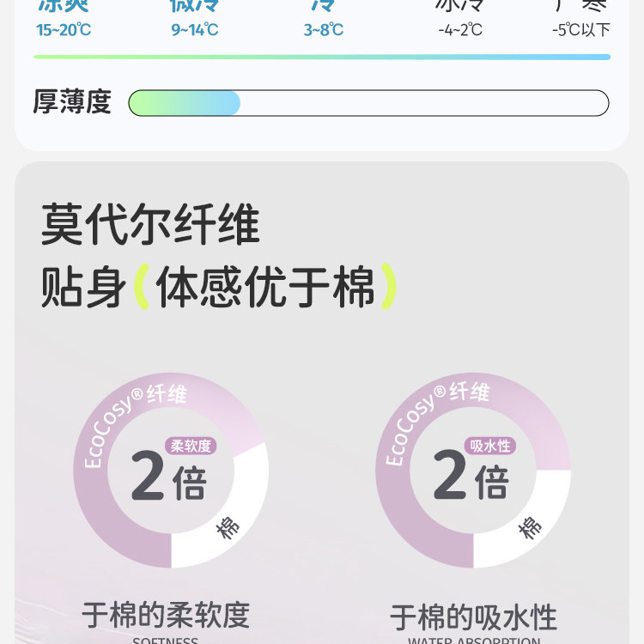Tap the 于棉的吸水性 caption
Image resolution: width=644 pixels, height=644 pixels.
[x=473, y=617]
